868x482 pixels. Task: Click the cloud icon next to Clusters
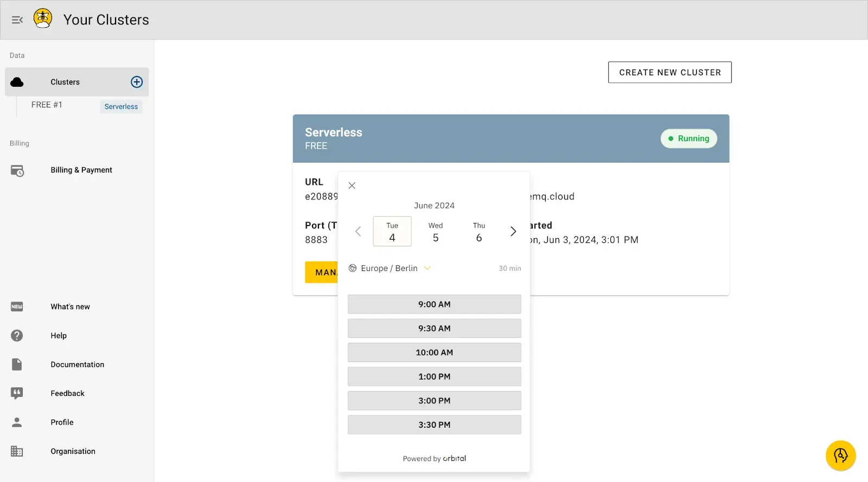[17, 82]
